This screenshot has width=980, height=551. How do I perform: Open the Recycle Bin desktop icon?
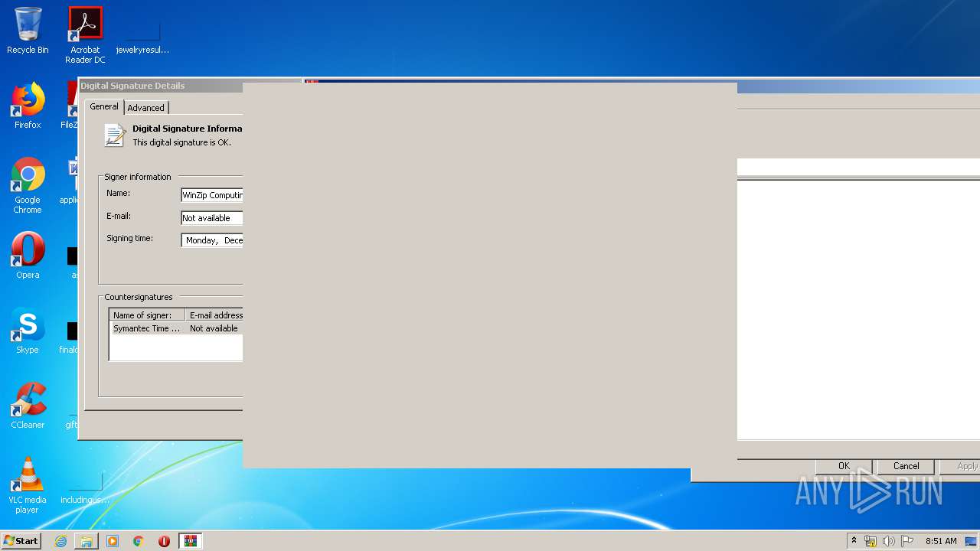[28, 31]
